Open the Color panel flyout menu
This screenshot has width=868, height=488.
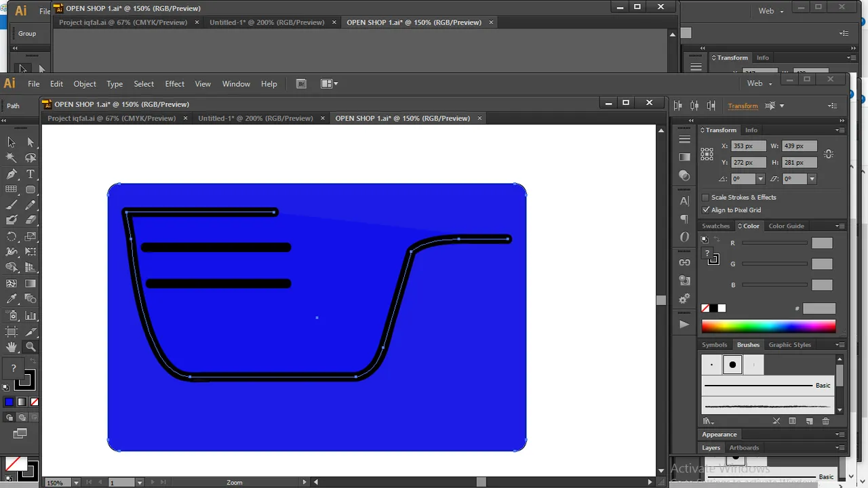pyautogui.click(x=840, y=226)
